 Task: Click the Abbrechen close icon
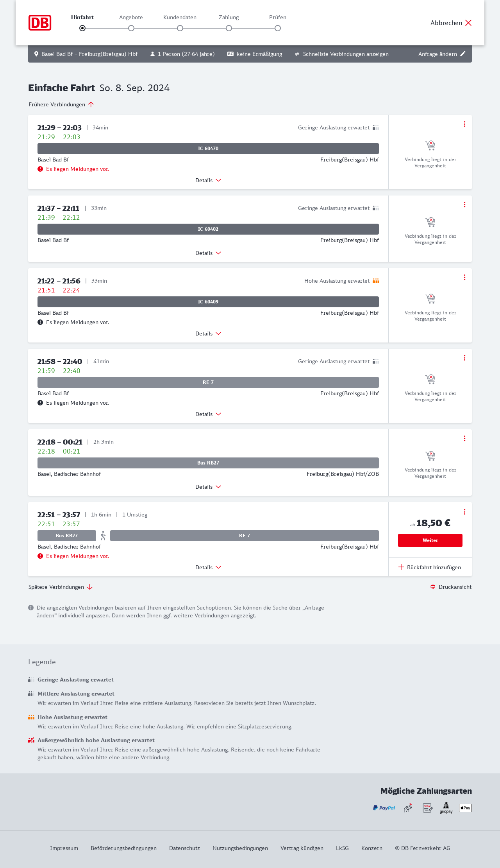tap(468, 23)
